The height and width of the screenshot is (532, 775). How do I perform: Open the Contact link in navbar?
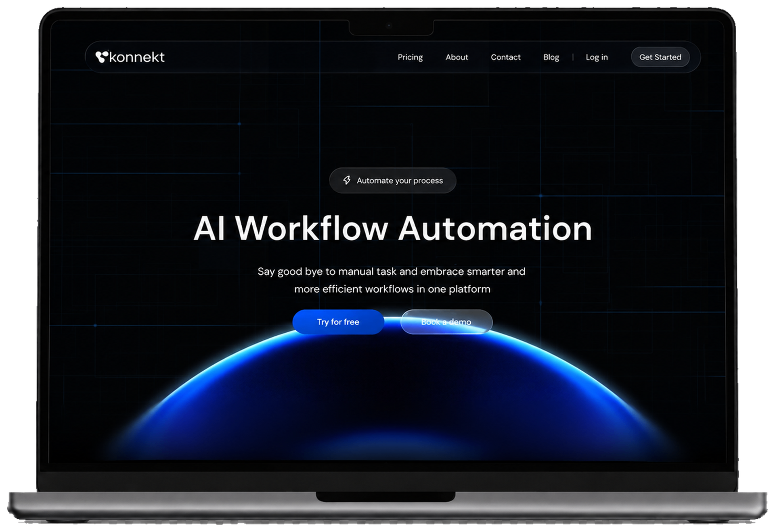click(505, 57)
